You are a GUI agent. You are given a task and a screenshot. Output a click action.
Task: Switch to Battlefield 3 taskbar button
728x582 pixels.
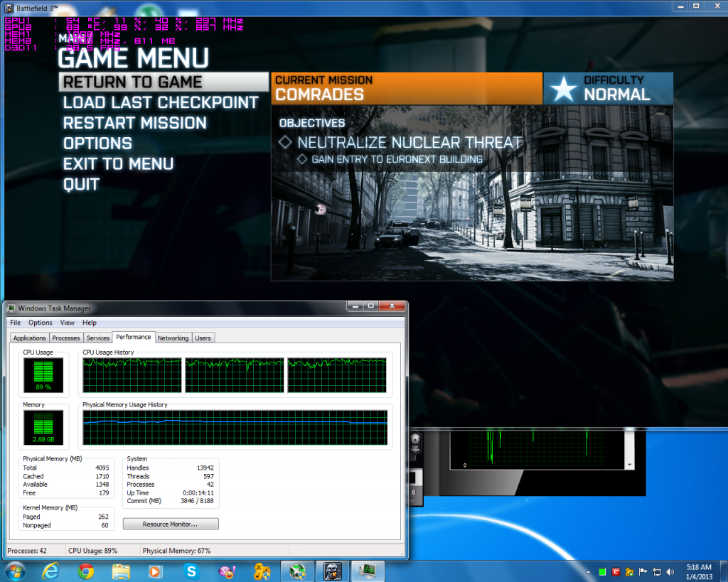pos(333,571)
